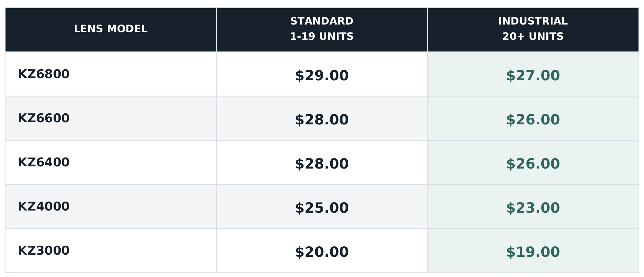The image size is (644, 277).
Task: Click KZ4000 industrial price $23.00
Action: 533,208
